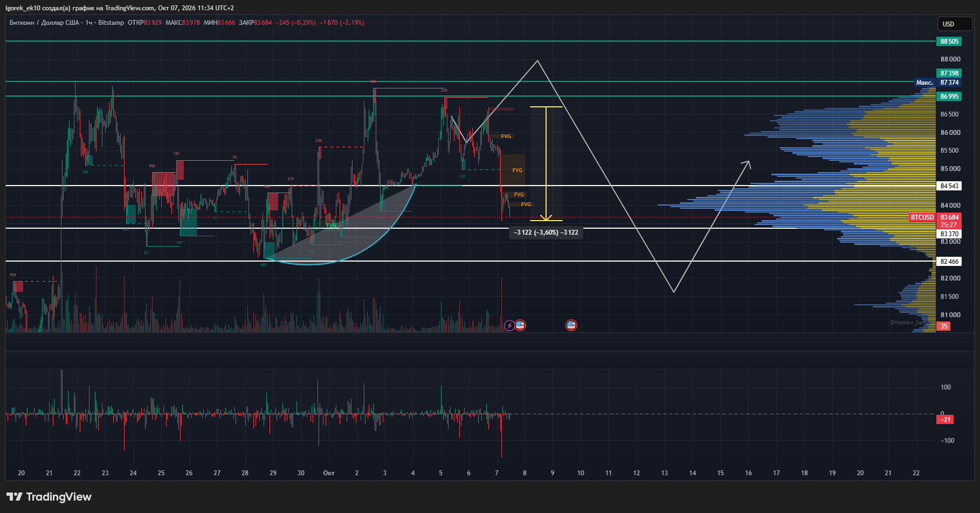Click the 366 swing high number
This screenshot has width=980, height=513.
point(373,81)
